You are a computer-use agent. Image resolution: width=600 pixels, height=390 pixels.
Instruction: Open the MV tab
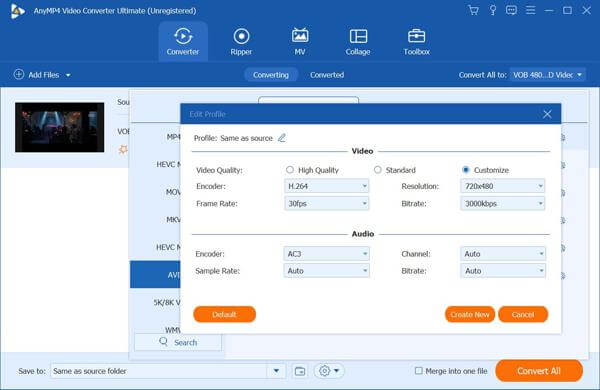click(x=300, y=41)
